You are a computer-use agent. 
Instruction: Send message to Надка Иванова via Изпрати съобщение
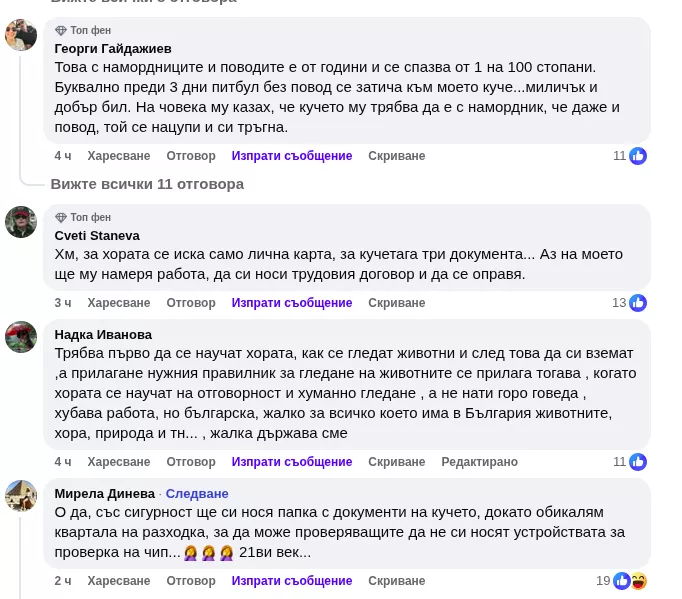coord(292,462)
